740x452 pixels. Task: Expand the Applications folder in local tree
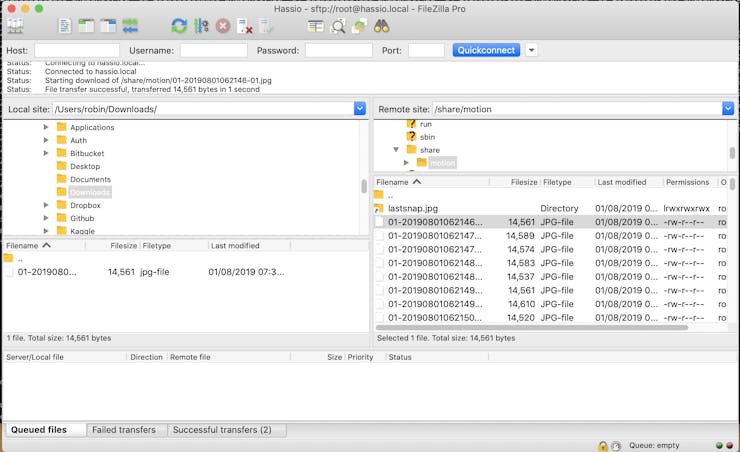coord(46,127)
